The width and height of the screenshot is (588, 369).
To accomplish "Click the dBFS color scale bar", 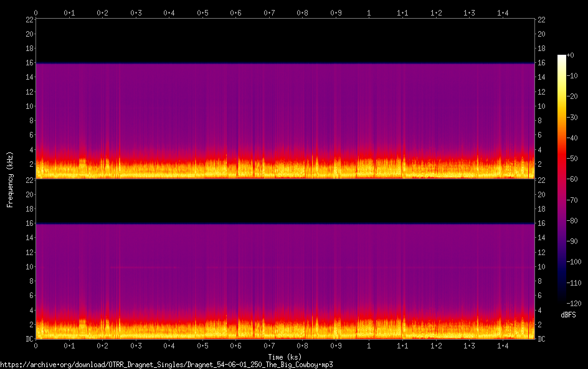I will click(x=562, y=178).
